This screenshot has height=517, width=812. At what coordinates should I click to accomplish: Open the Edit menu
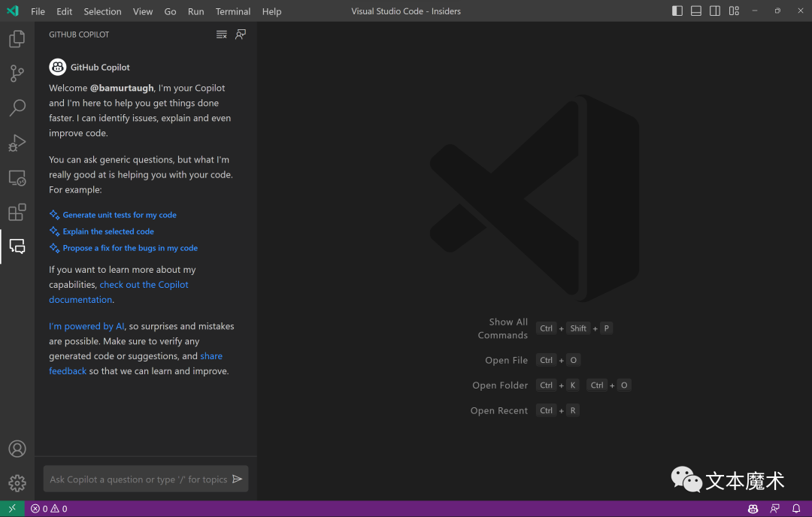64,11
